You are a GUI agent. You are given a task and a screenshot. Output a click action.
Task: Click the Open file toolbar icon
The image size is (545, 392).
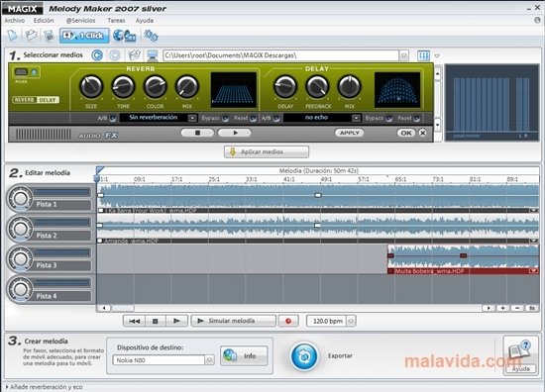(32, 36)
